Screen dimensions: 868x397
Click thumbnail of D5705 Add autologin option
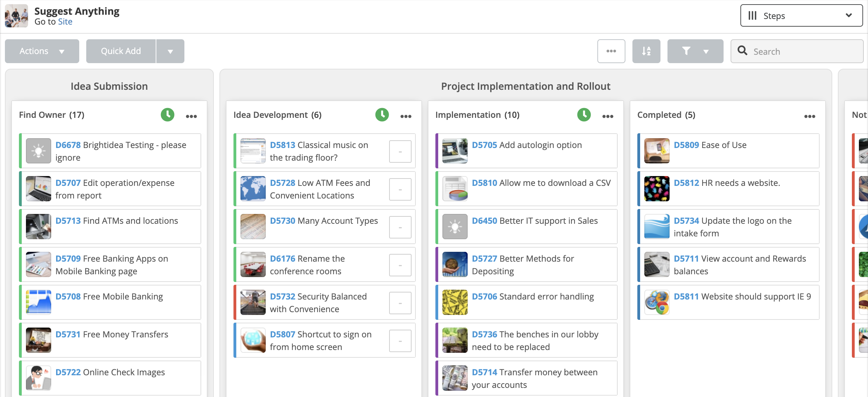455,151
